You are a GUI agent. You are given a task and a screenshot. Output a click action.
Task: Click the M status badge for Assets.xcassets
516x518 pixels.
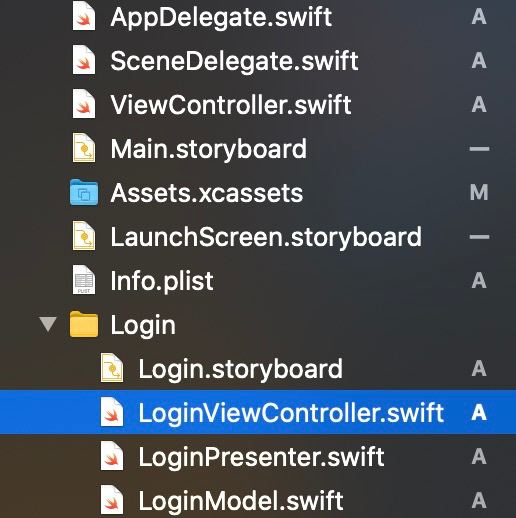click(479, 193)
